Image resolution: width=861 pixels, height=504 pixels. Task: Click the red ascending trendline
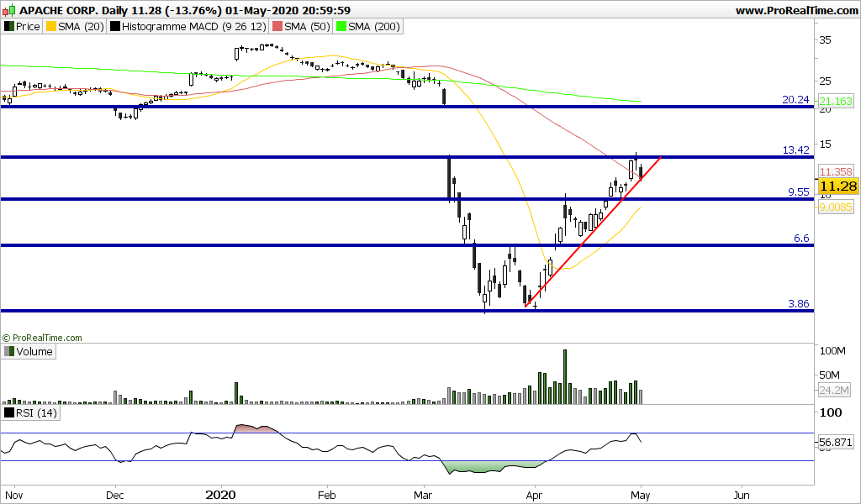click(593, 232)
